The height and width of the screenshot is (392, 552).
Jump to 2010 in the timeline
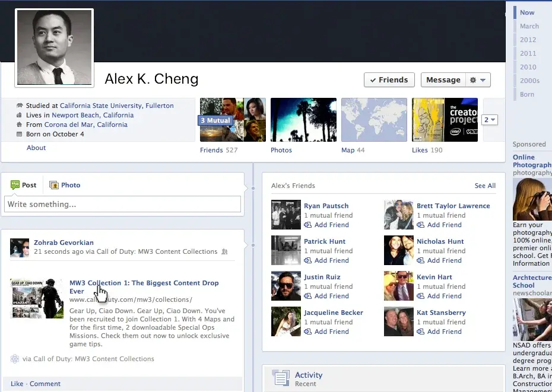tap(528, 67)
